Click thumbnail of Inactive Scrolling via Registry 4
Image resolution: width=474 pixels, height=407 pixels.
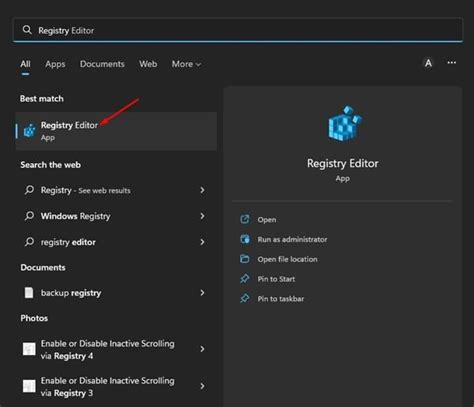click(29, 349)
